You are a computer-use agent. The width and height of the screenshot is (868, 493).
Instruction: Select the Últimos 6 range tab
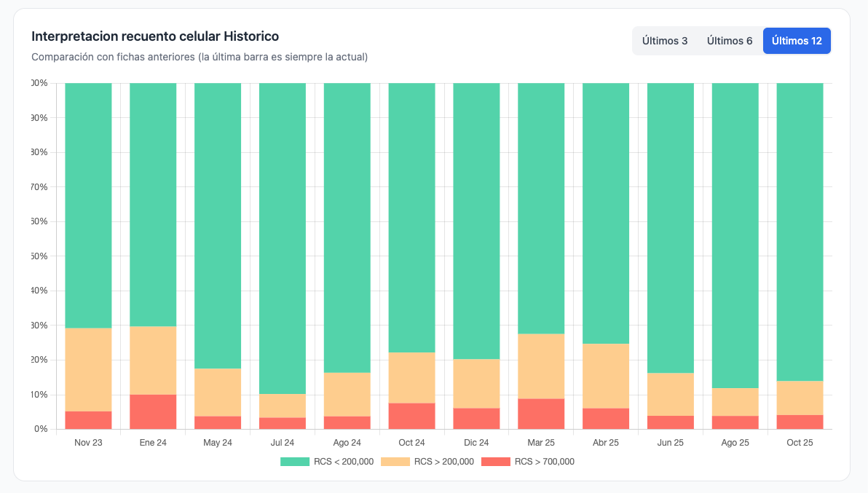pyautogui.click(x=730, y=41)
